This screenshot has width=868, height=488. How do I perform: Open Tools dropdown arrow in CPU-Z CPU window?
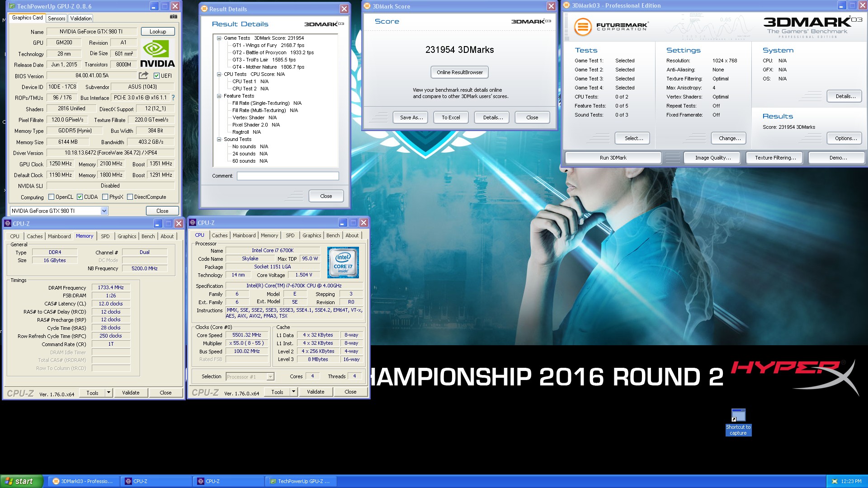pyautogui.click(x=293, y=392)
